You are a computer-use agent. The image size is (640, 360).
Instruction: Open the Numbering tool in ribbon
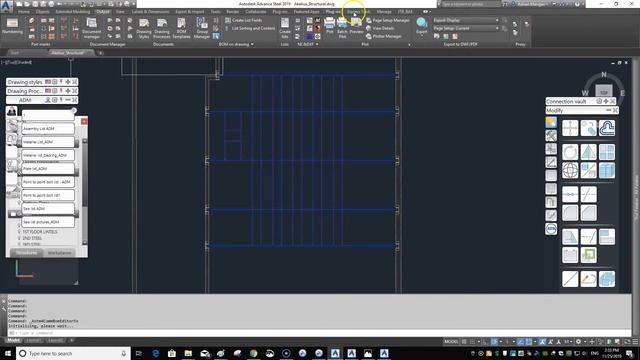[x=12, y=27]
